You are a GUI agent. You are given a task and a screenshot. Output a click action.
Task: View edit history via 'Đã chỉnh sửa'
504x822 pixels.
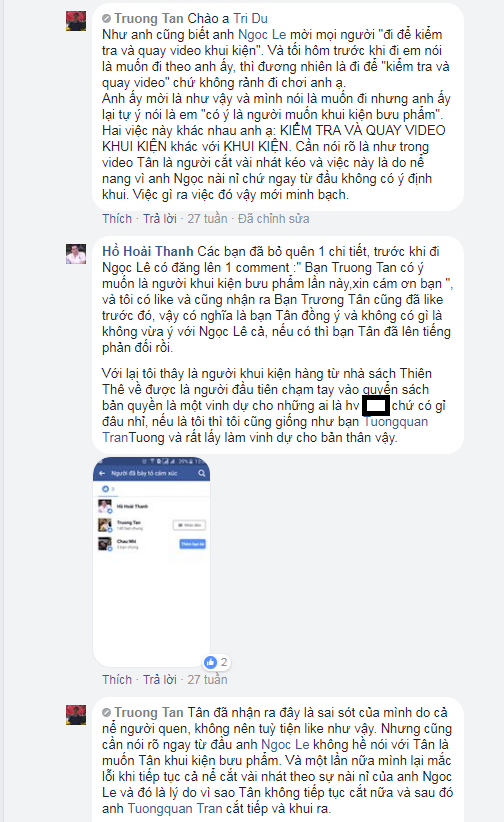point(273,219)
